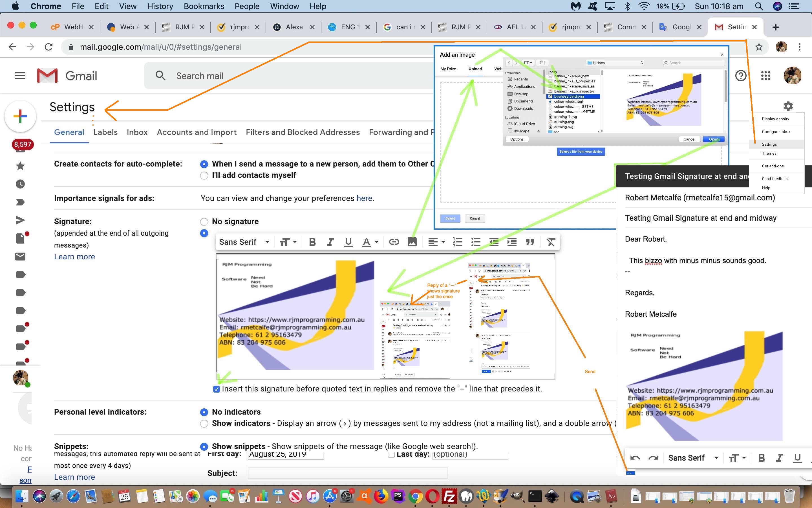This screenshot has width=812, height=508.
Task: Open the Gmail Support question mark icon
Action: click(x=741, y=76)
